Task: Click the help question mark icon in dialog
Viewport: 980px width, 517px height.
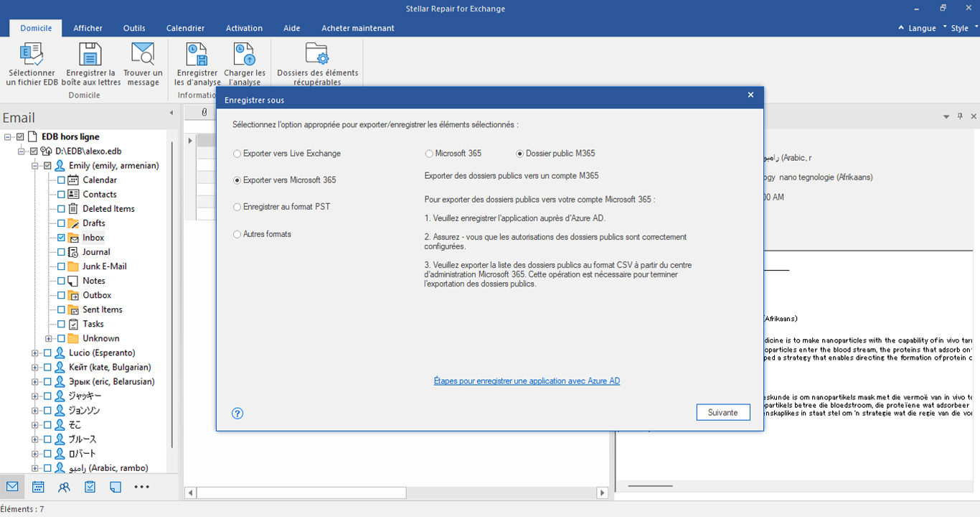Action: [x=238, y=413]
